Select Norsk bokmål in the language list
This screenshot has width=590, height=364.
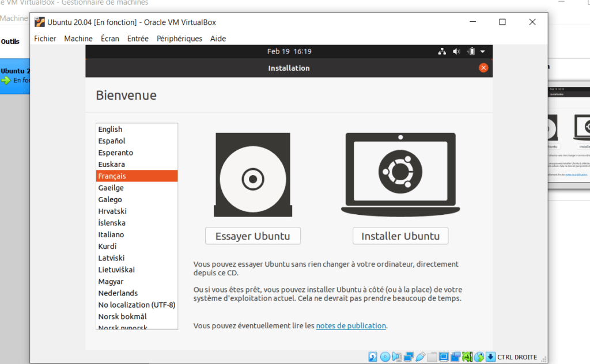click(x=137, y=316)
